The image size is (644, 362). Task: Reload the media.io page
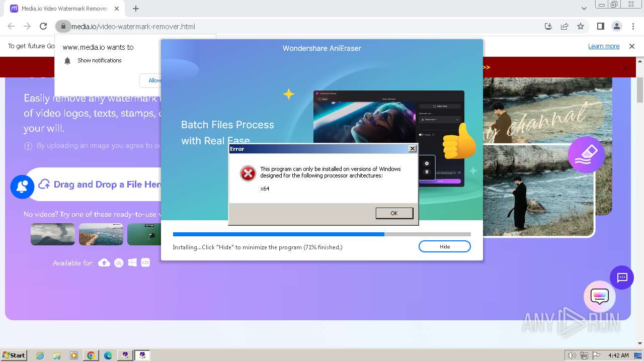(43, 26)
